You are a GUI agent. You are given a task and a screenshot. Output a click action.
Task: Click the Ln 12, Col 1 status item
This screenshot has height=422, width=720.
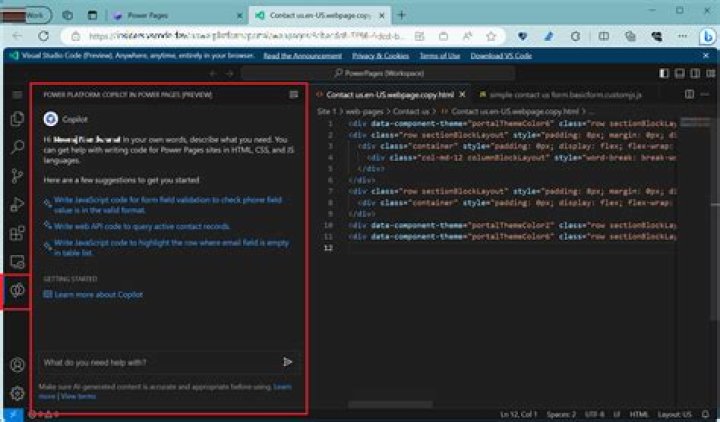(x=518, y=414)
